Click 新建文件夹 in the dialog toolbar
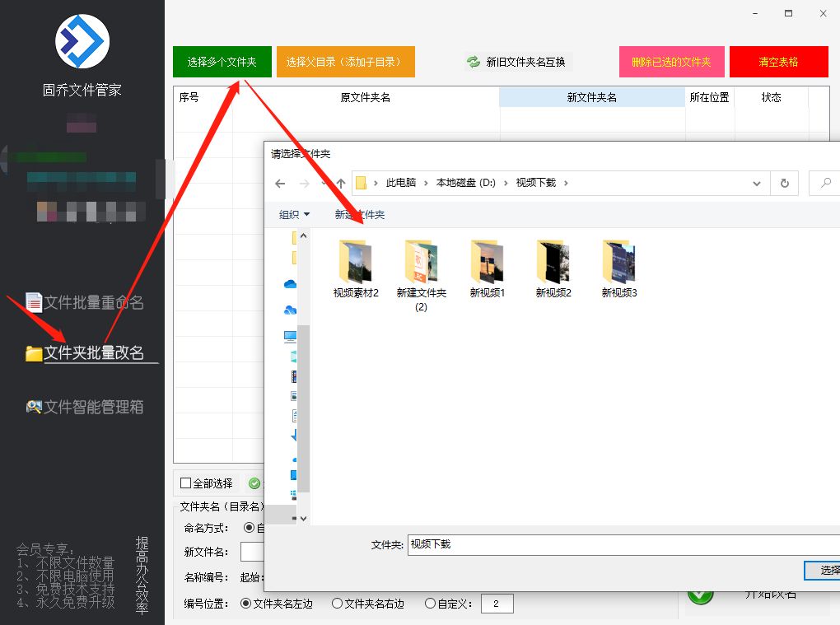Image resolution: width=840 pixels, height=625 pixels. tap(359, 215)
